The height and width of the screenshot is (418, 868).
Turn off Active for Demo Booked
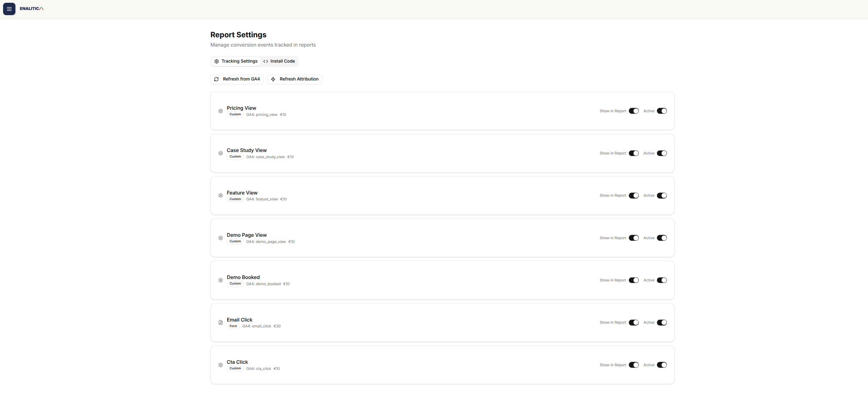(662, 280)
